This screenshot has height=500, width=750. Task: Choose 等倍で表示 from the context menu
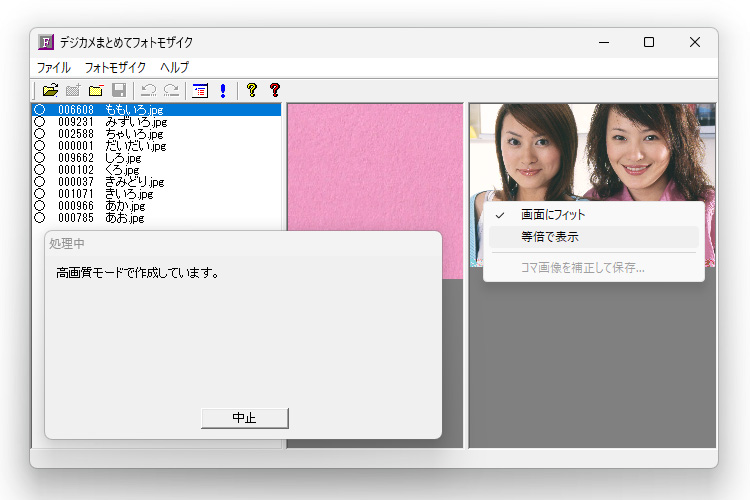[550, 237]
